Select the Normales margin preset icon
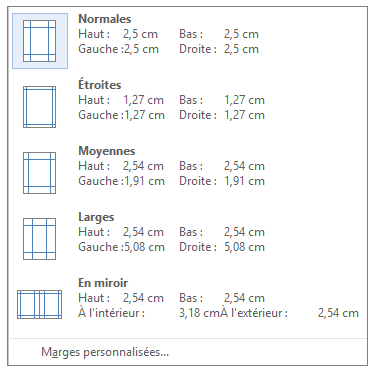This screenshot has width=373, height=372. pos(40,41)
